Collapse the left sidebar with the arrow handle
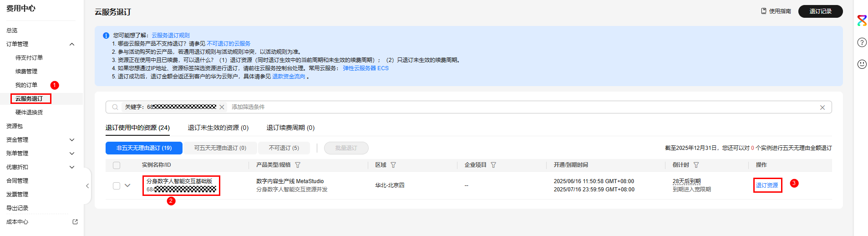The height and width of the screenshot is (236, 868). (87, 186)
